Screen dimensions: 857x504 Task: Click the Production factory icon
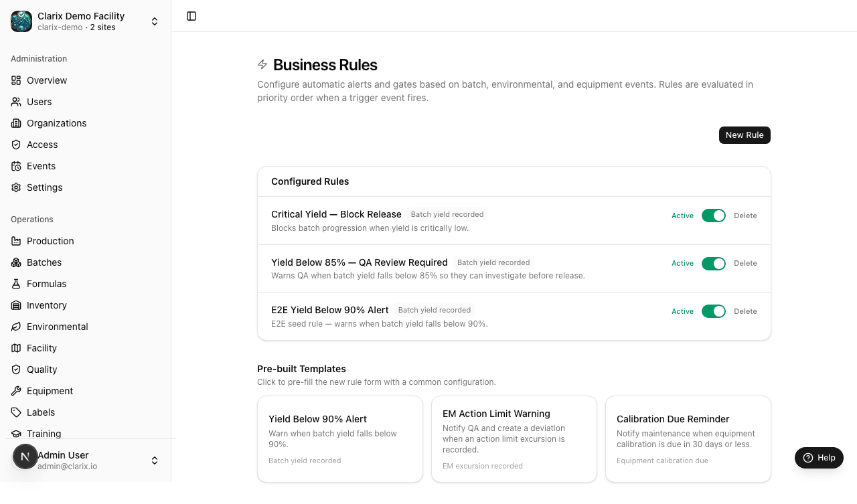[x=16, y=241]
